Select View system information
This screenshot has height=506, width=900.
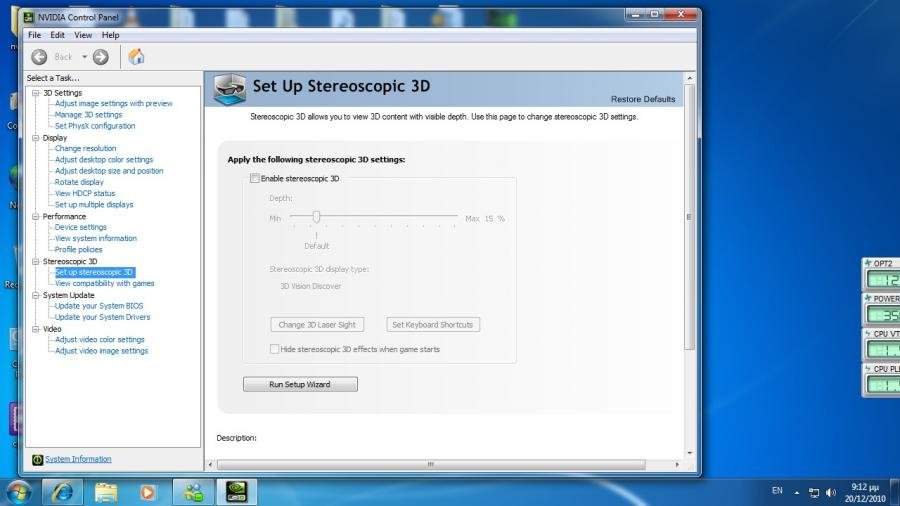coord(96,239)
